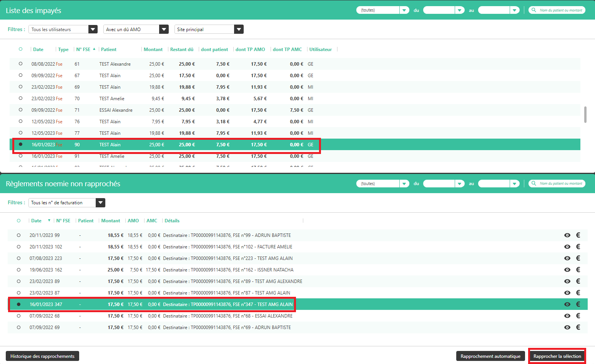This screenshot has height=364, width=595.
Task: Click euro icon for FSE n°69 ADRUN BAPTISTE
Action: [578, 328]
